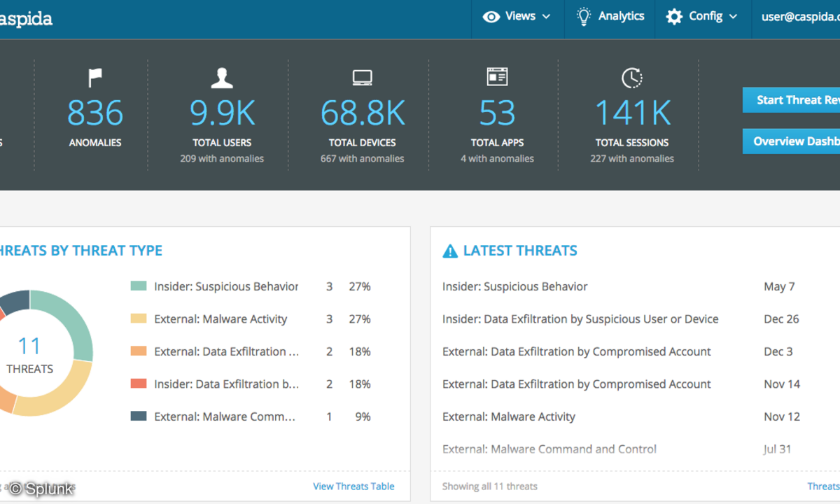Select the Dec 26 Insider Data Exfiltration threat
The image size is (840, 504).
pos(580,319)
